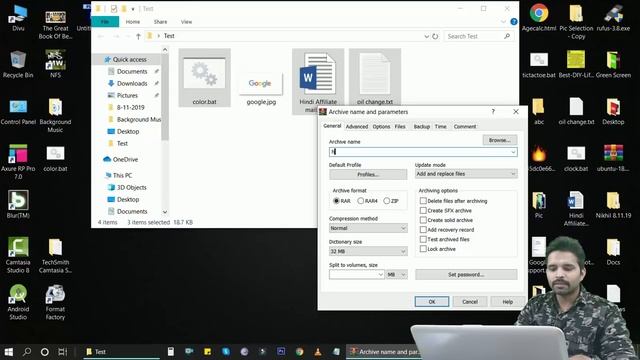Go up one folder level in Explorer

click(x=138, y=36)
